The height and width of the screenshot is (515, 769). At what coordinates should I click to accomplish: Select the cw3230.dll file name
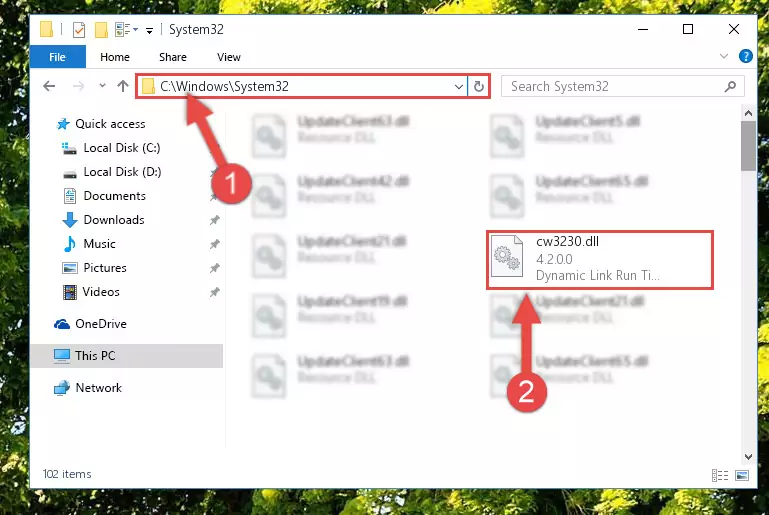coord(567,241)
